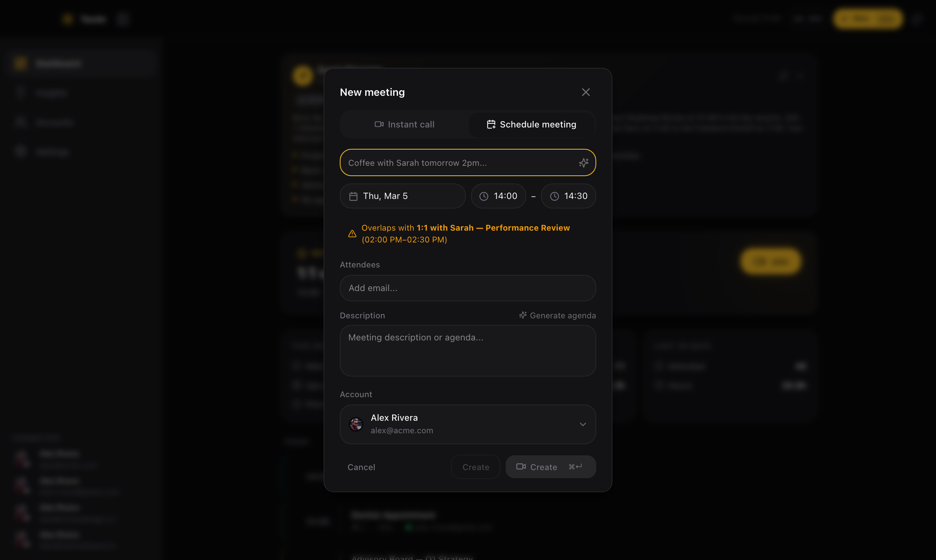Viewport: 936px width, 560px height.
Task: Click the clock icon beside 14:00
Action: point(484,196)
